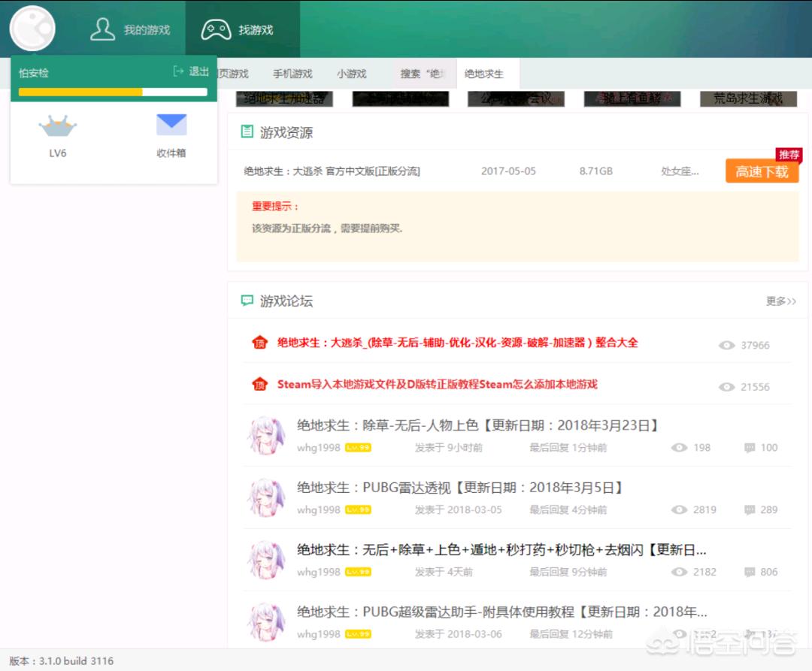Click the uploader 处女座...
The image size is (812, 671).
pos(680,171)
